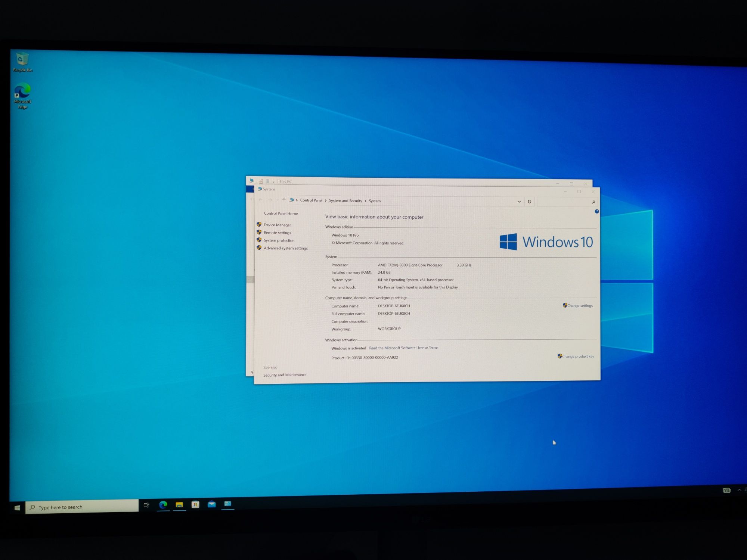Open the recent locations dropdown in System window
This screenshot has height=560, width=747.
coord(277,200)
